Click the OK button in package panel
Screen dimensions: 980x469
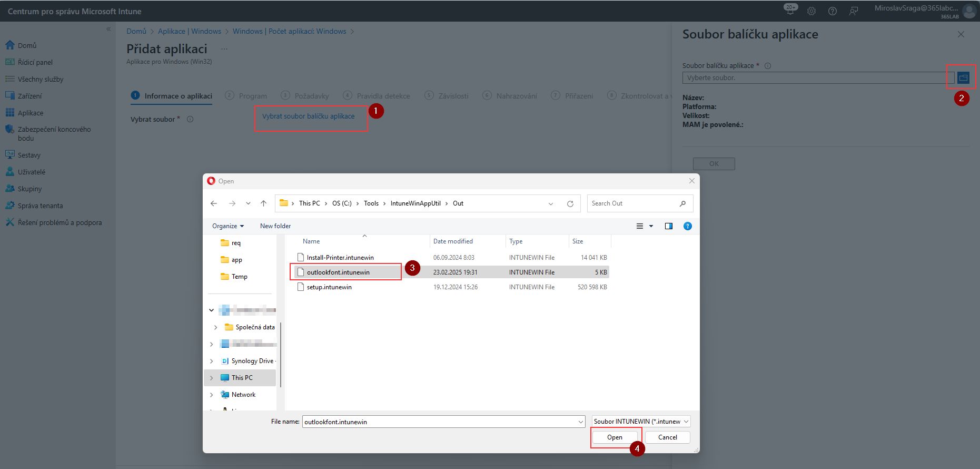tap(714, 163)
